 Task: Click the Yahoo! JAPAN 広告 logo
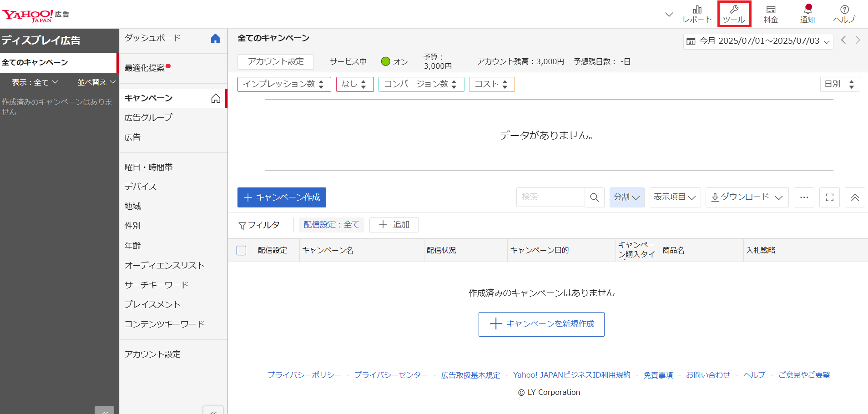(35, 15)
